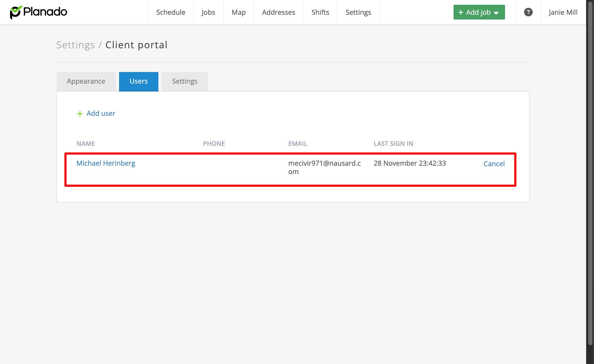Click the green plus icon beside Add user
The width and height of the screenshot is (594, 364).
[80, 114]
